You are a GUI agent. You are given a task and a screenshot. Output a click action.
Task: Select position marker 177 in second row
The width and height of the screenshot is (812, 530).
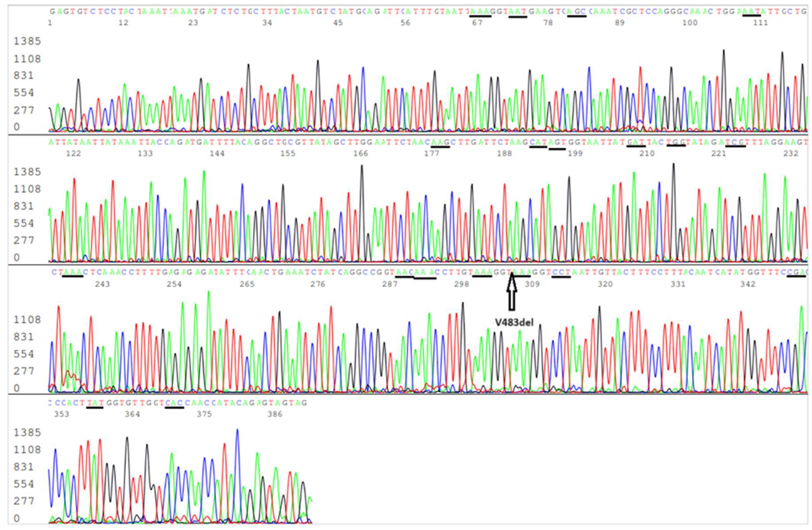click(x=431, y=153)
